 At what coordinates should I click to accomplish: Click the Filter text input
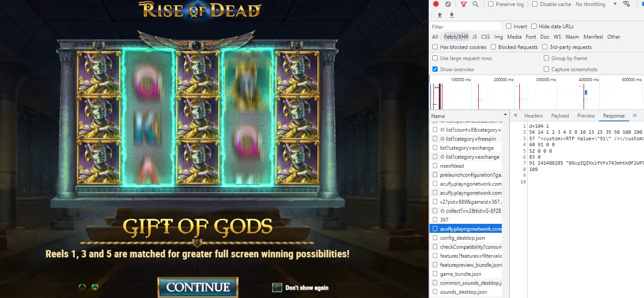[x=465, y=27]
